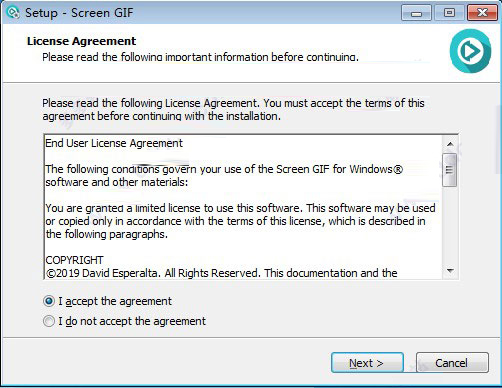502x388 pixels.
Task: Click the license text scrollbar thumb
Action: pyautogui.click(x=450, y=170)
